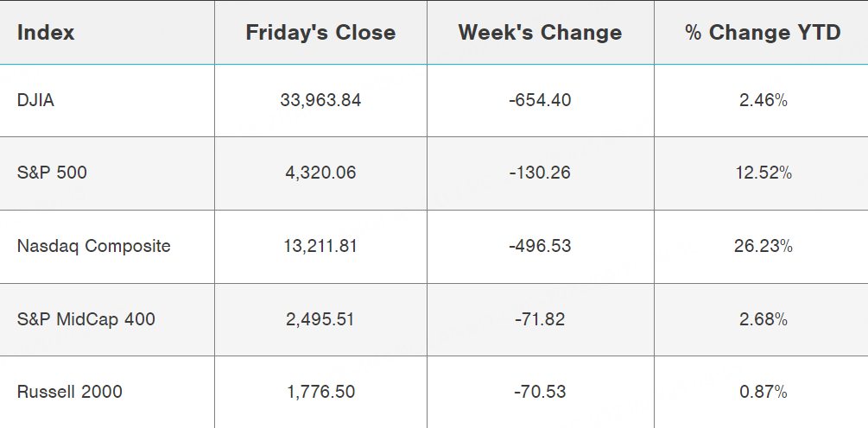Click Russell 2000 YTD change 0.87%
Viewport: 868px width, 428px height.
[763, 392]
